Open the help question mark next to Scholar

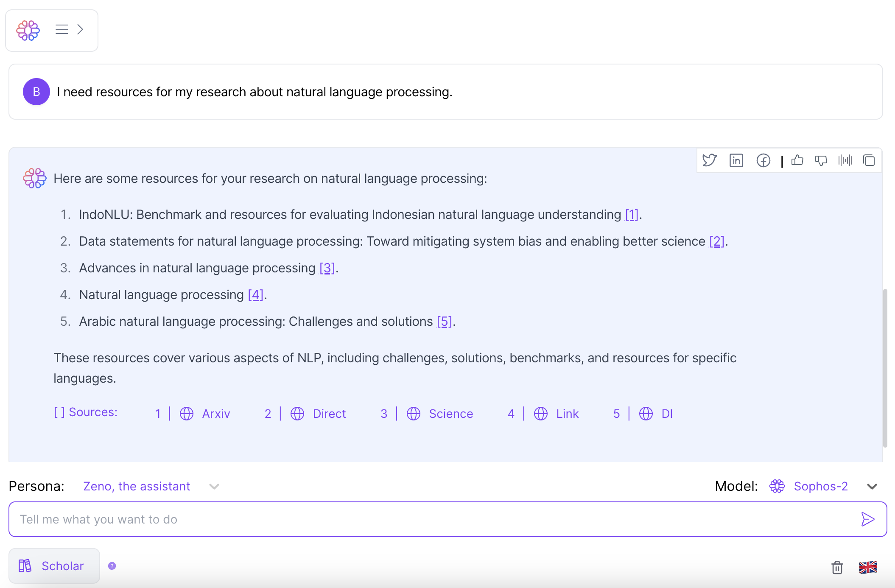pyautogui.click(x=112, y=566)
